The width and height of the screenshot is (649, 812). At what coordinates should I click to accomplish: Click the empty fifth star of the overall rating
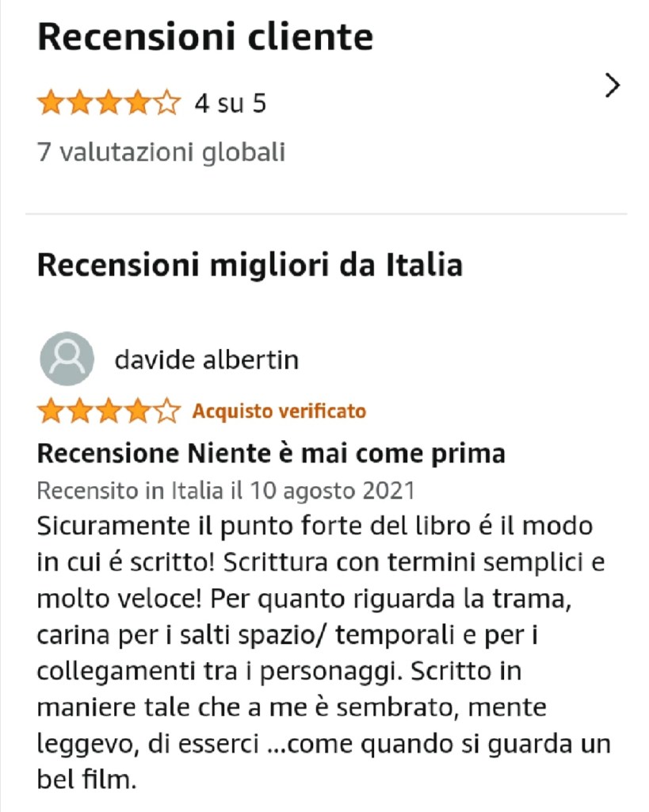[x=167, y=102]
